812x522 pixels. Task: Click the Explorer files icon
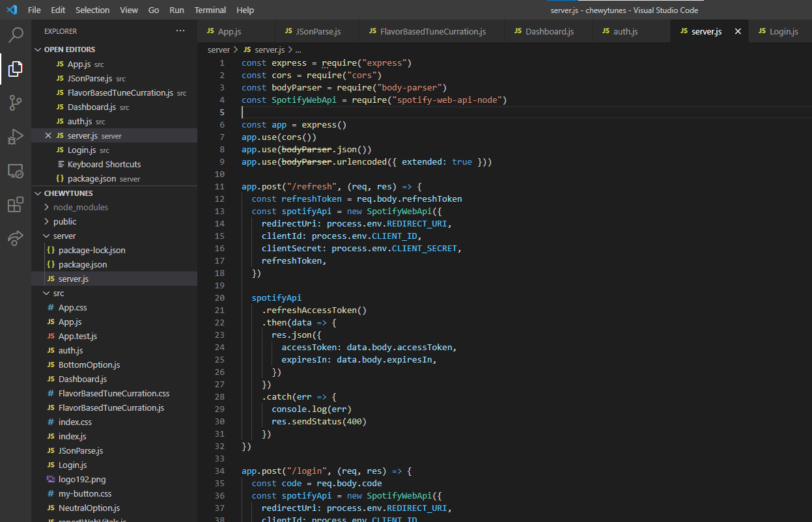pyautogui.click(x=16, y=68)
